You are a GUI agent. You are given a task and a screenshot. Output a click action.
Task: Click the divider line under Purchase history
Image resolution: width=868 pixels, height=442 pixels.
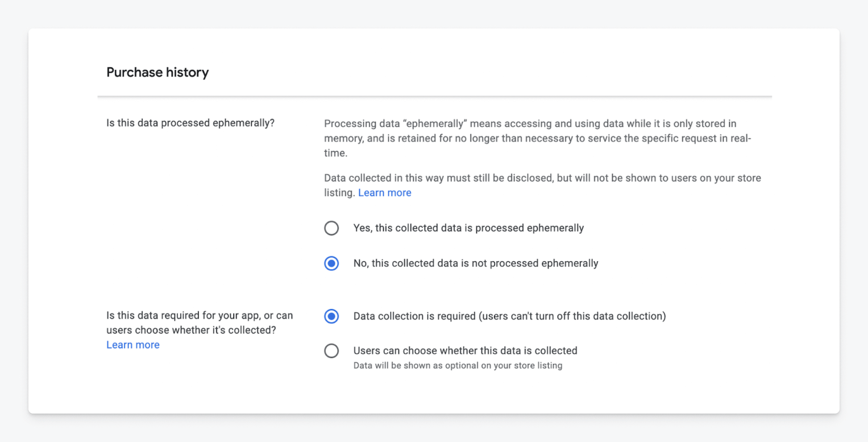[434, 97]
